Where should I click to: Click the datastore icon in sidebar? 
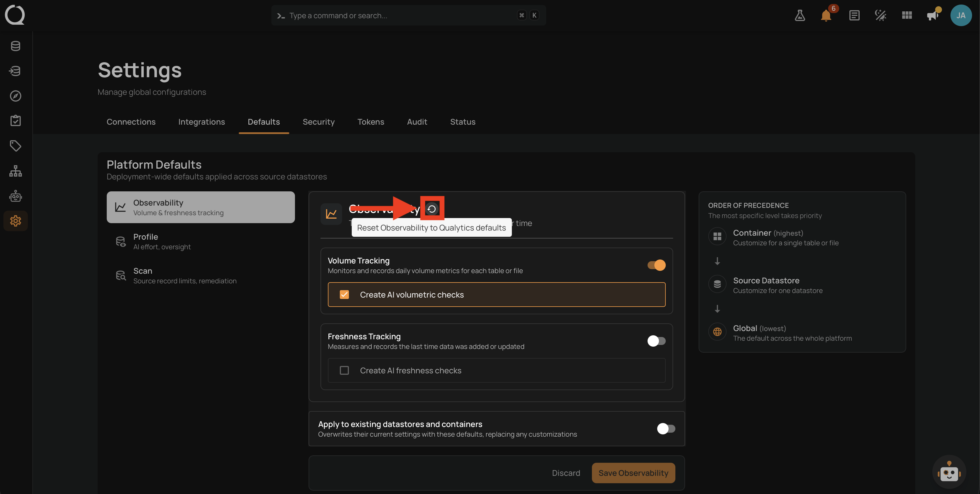click(16, 46)
